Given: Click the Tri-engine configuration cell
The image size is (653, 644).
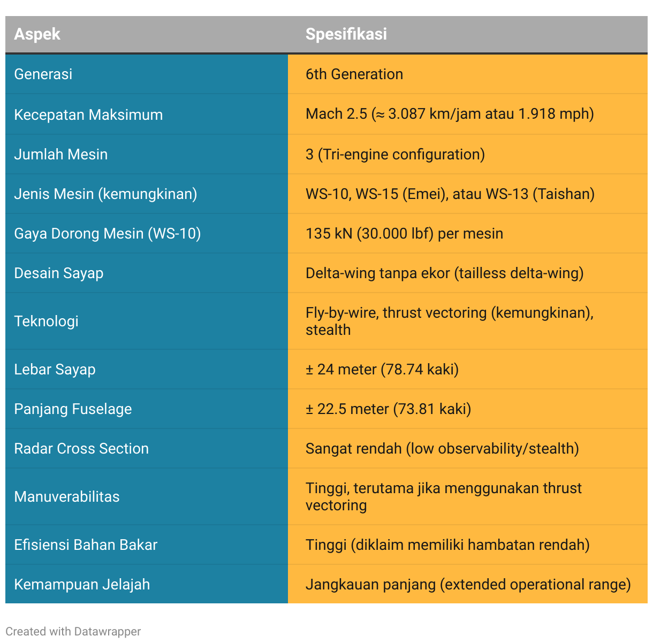Looking at the screenshot, I should point(395,154).
